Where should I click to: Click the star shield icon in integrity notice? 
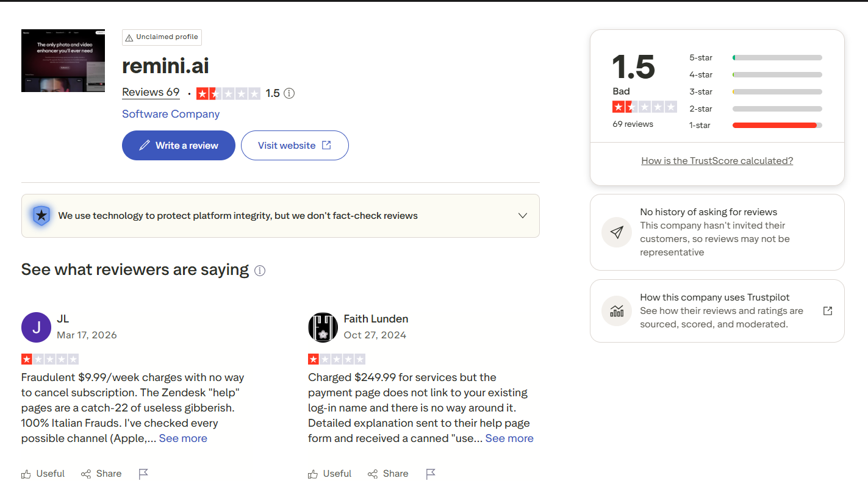(41, 215)
